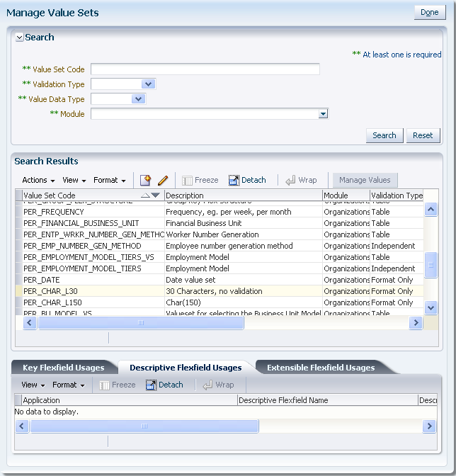Sort Value Set Code descending arrow
Viewport: 456px width, 476px height.
[155, 195]
